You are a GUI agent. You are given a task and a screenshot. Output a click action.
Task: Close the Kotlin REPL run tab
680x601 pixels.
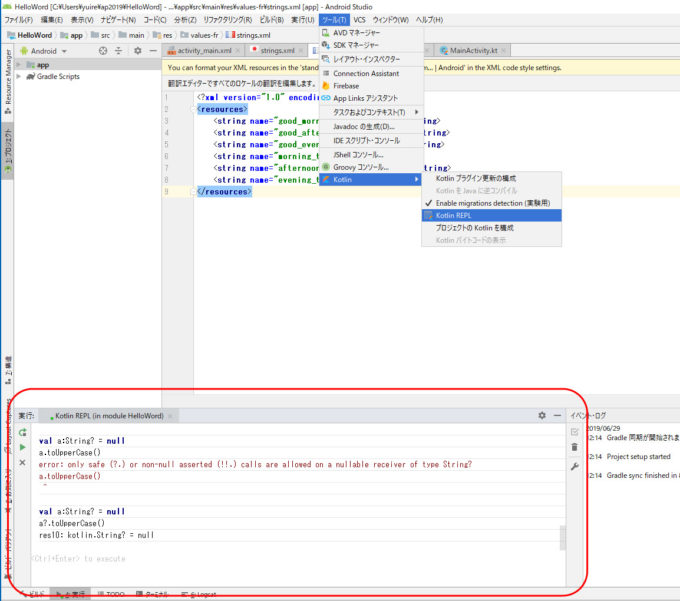170,416
